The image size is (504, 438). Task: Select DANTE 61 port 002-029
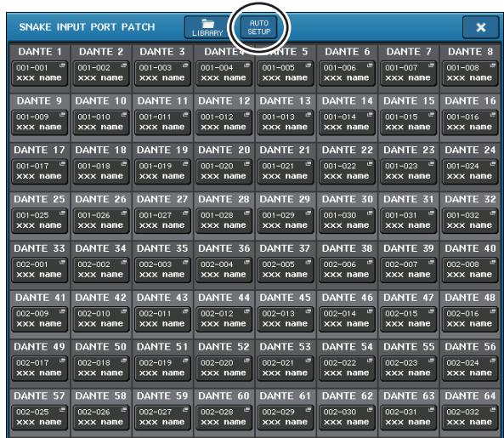coord(286,418)
